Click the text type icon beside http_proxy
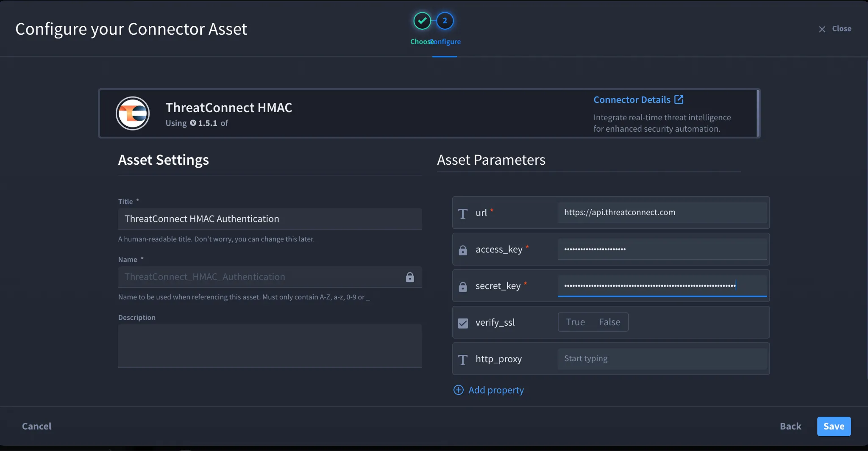Image resolution: width=868 pixels, height=451 pixels. tap(463, 360)
